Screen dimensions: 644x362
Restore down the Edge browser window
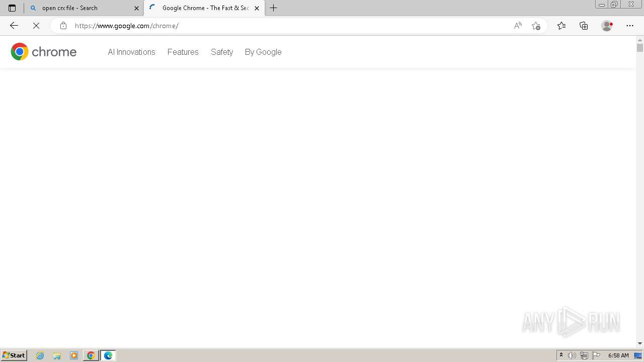(614, 4)
